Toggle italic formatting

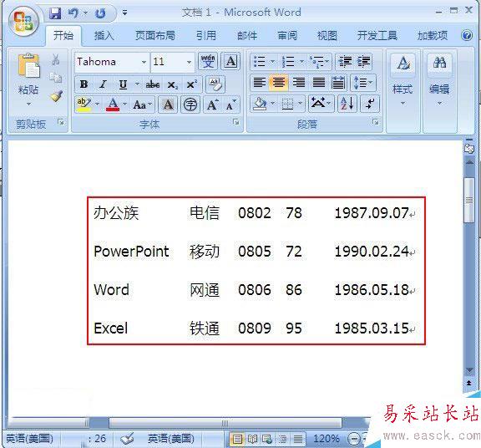click(103, 84)
